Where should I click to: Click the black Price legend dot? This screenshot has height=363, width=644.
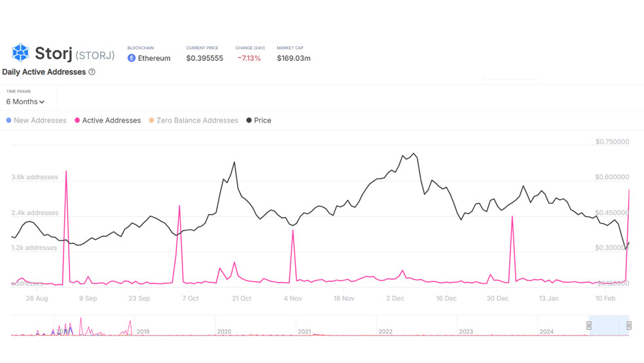pyautogui.click(x=249, y=121)
